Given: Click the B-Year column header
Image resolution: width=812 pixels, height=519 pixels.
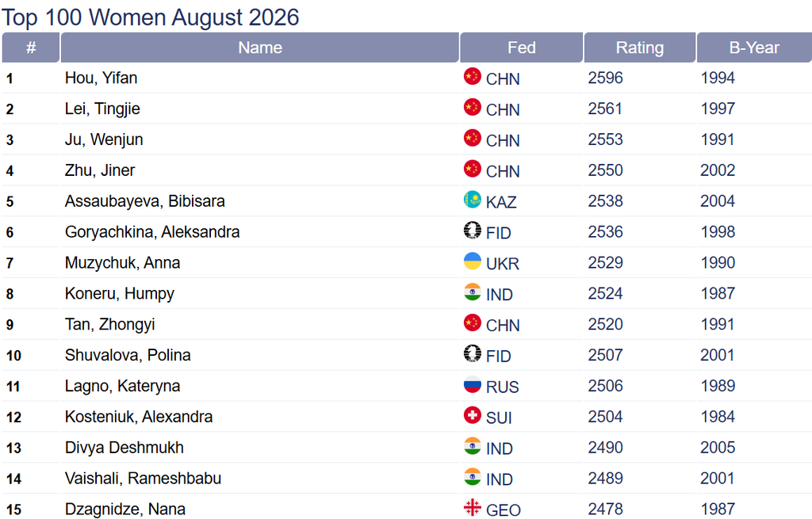Looking at the screenshot, I should [754, 48].
